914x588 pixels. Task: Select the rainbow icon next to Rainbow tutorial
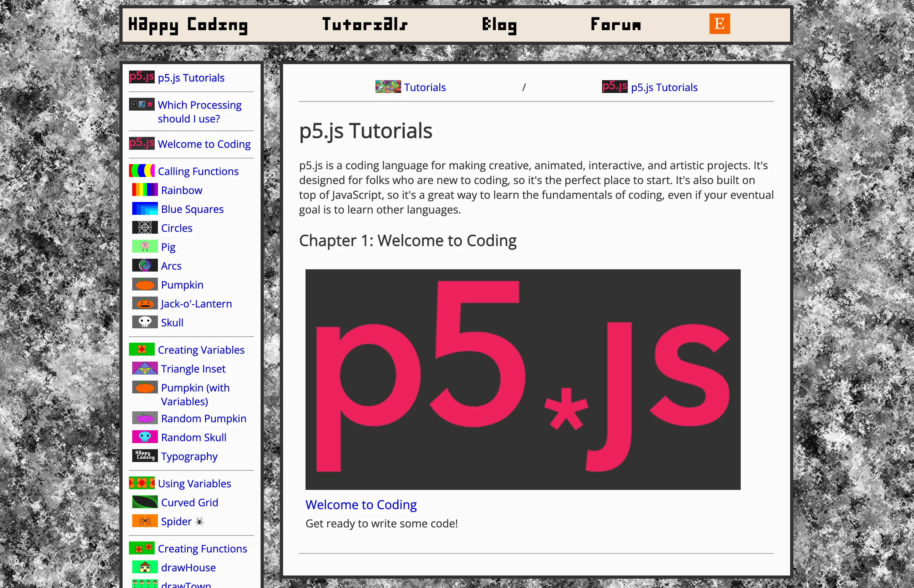click(x=144, y=189)
